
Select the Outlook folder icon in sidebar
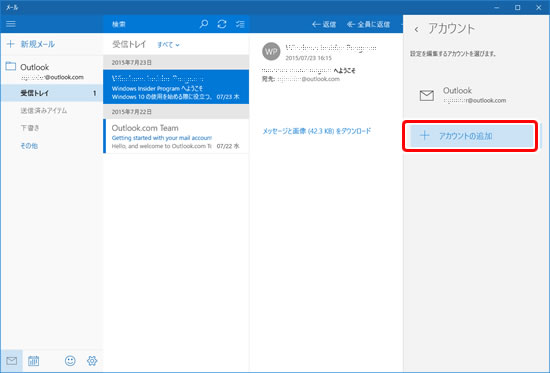click(x=11, y=66)
